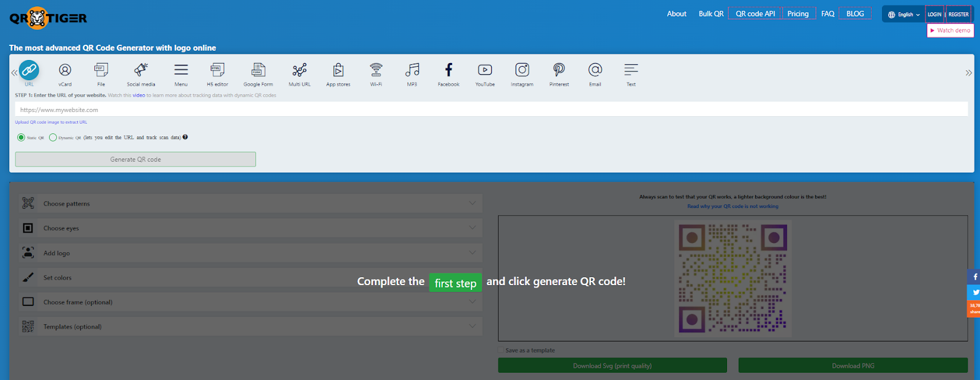980x380 pixels.
Task: Select the vCard QR type icon
Action: (65, 70)
